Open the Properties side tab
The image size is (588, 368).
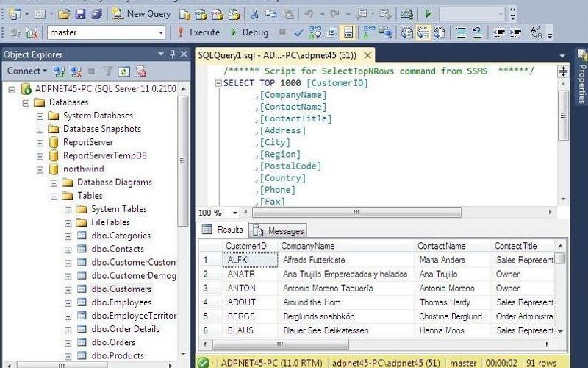point(582,78)
